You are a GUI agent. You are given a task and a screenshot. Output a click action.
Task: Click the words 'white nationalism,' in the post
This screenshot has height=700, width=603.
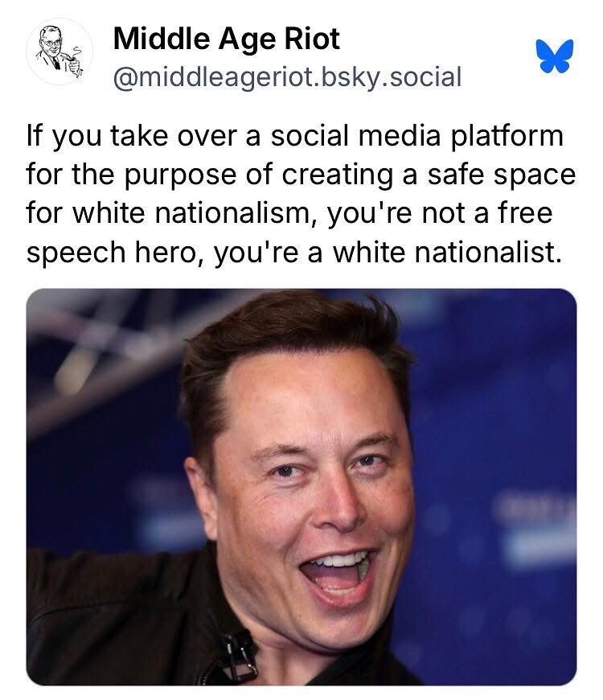pyautogui.click(x=195, y=213)
